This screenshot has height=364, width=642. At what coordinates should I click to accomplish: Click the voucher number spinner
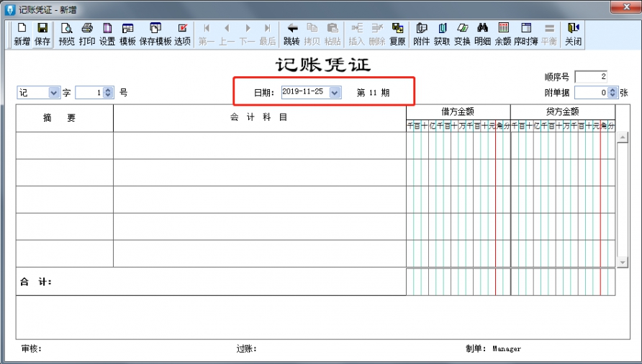point(108,93)
